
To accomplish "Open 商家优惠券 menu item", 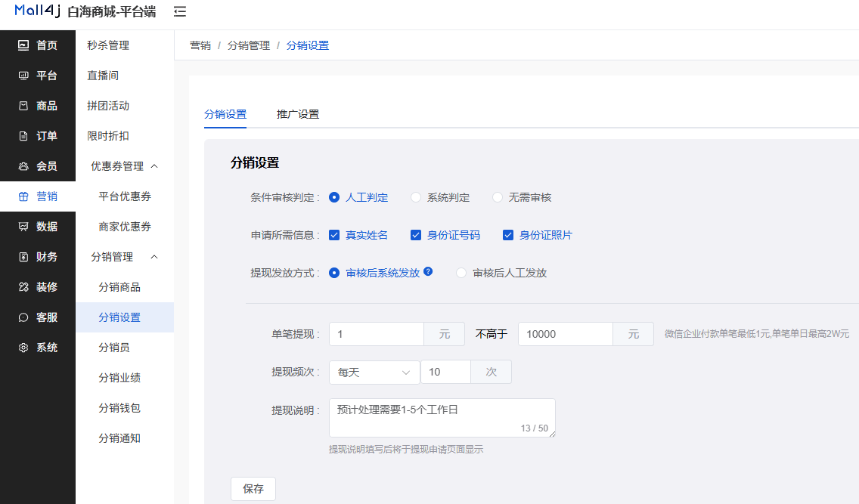I will pos(124,227).
